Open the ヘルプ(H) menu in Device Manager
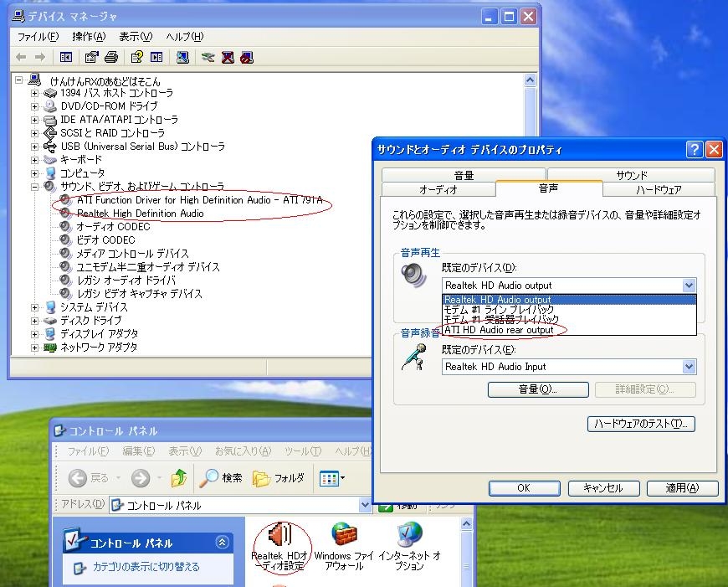The width and height of the screenshot is (728, 587). pyautogui.click(x=184, y=37)
